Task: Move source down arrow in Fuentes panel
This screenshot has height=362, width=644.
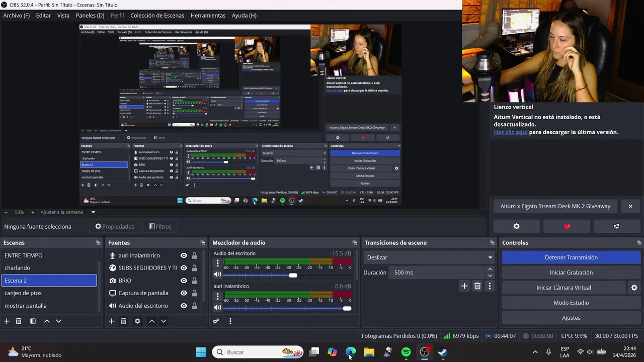Action: click(163, 321)
